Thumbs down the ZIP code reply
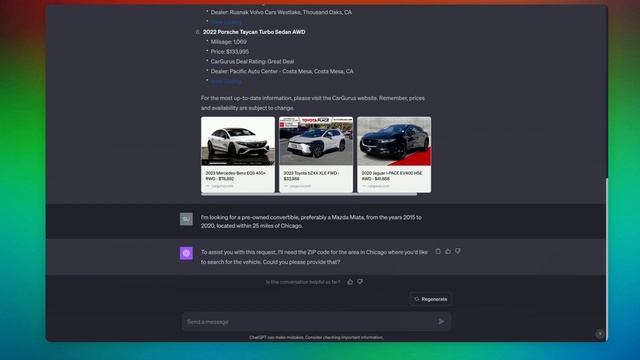640x360 pixels. coord(458,251)
